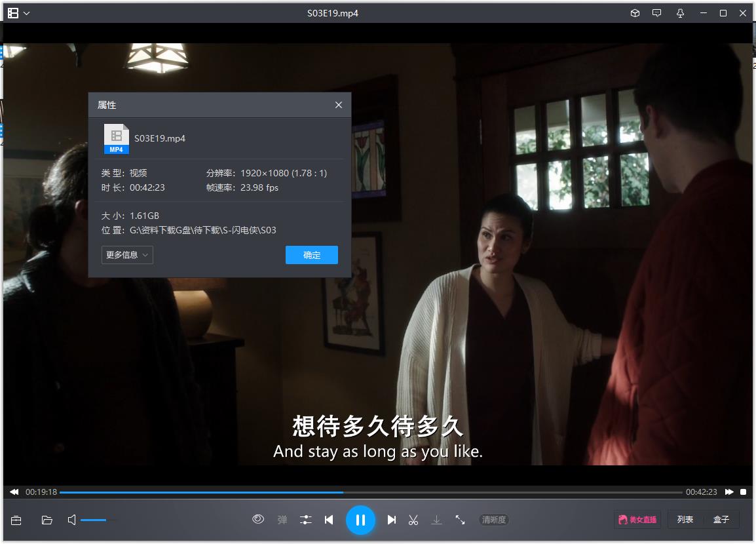Viewport: 756px width, 544px height.
Task: Click the current time 00:19:18 label
Action: (x=41, y=492)
